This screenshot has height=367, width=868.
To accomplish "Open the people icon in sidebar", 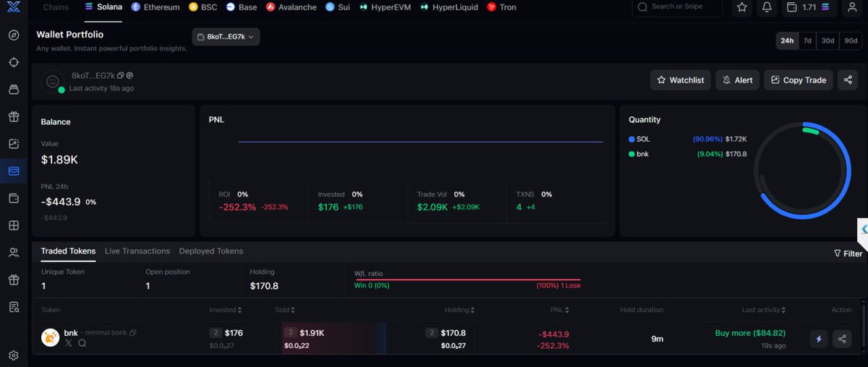I will click(13, 252).
